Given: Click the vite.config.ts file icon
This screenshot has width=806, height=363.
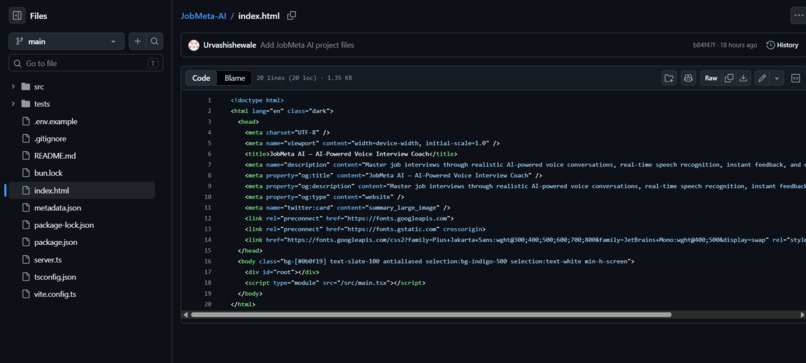Looking at the screenshot, I should tap(26, 294).
